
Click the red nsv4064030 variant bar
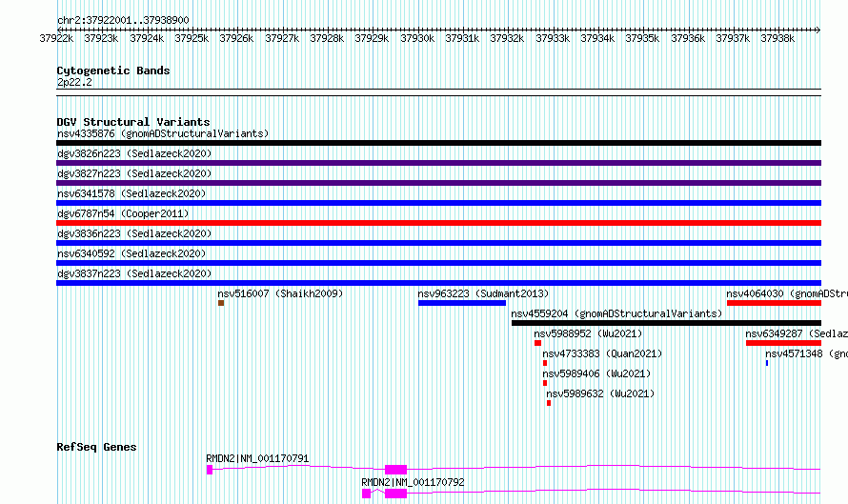click(x=774, y=303)
